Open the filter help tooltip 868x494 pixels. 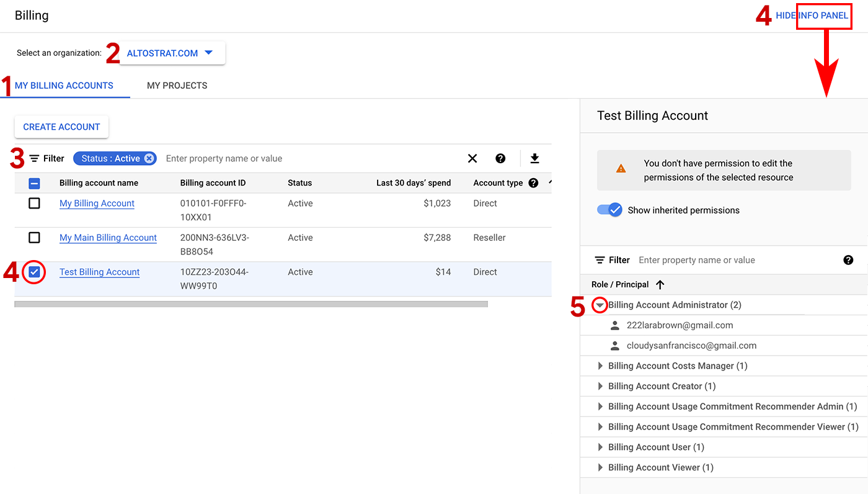[500, 158]
